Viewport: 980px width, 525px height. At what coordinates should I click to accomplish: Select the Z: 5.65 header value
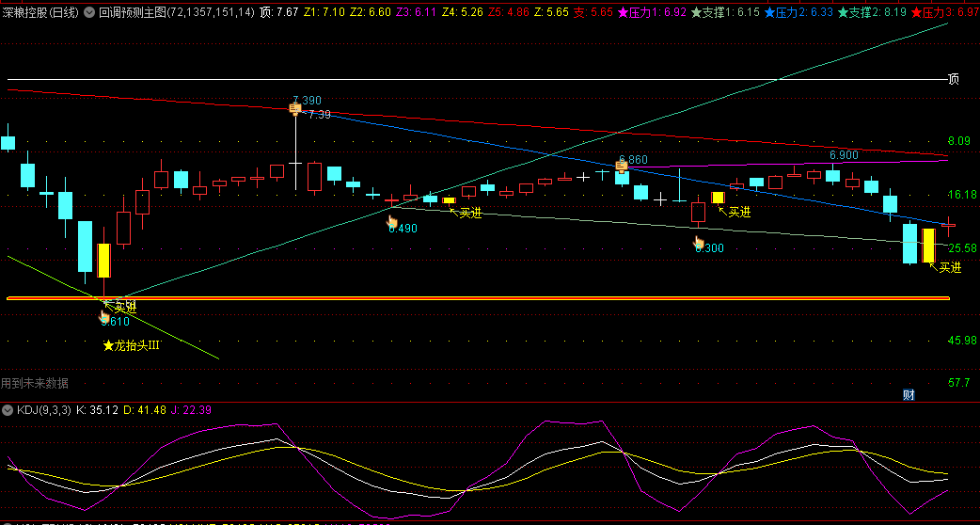click(x=550, y=11)
